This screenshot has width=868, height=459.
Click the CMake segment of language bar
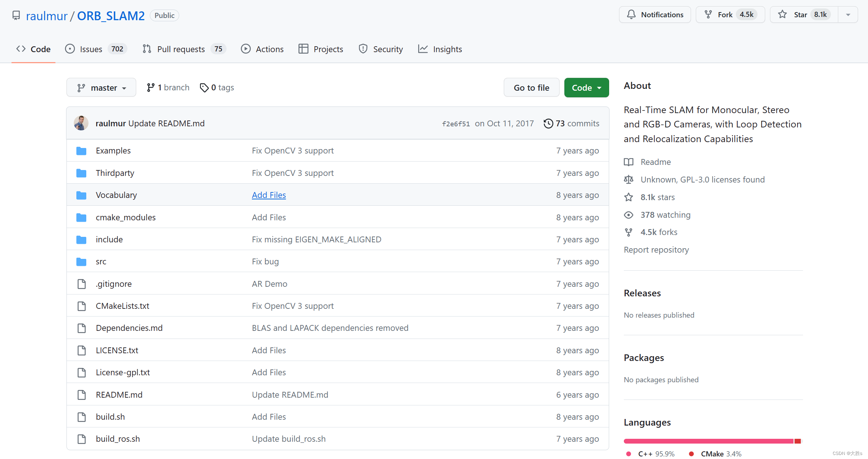pos(798,441)
